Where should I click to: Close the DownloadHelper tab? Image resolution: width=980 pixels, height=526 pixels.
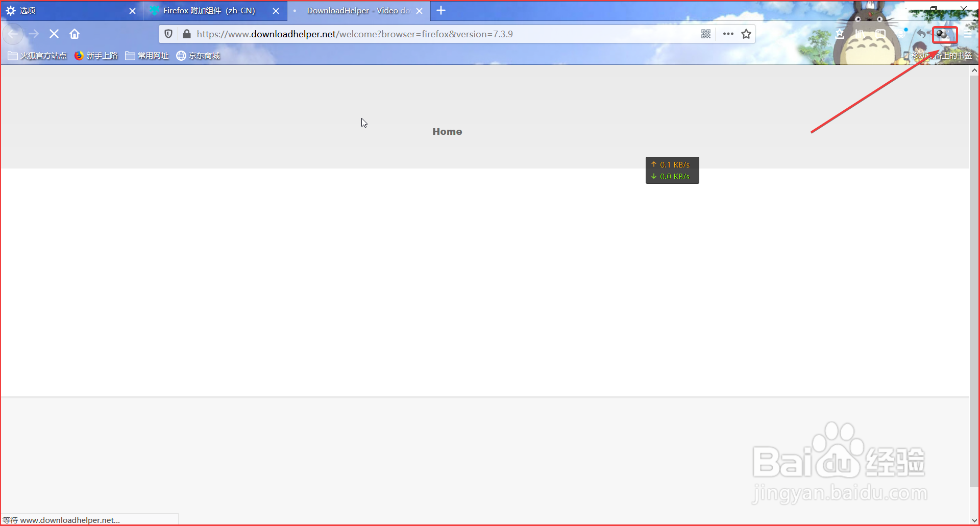point(420,11)
